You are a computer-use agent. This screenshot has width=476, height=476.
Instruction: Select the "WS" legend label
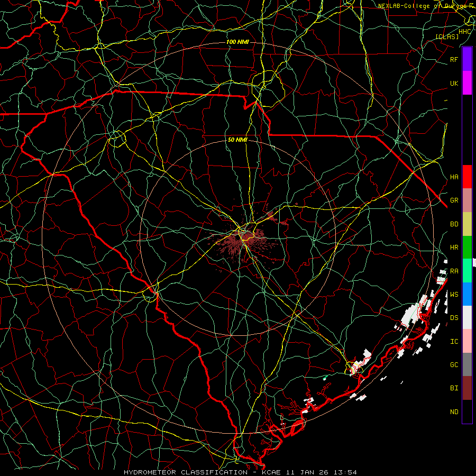[x=454, y=294]
